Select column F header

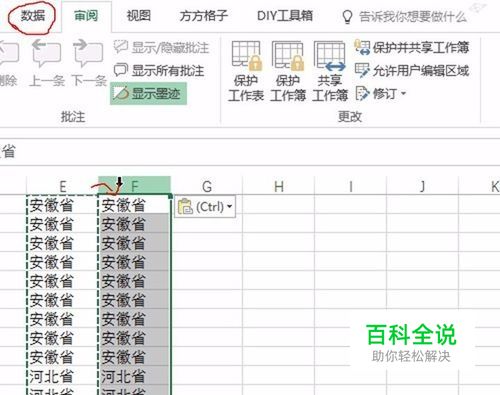click(135, 186)
